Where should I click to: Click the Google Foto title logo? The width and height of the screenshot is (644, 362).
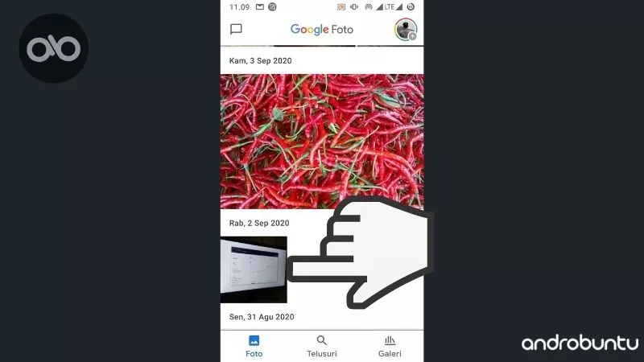coord(321,30)
